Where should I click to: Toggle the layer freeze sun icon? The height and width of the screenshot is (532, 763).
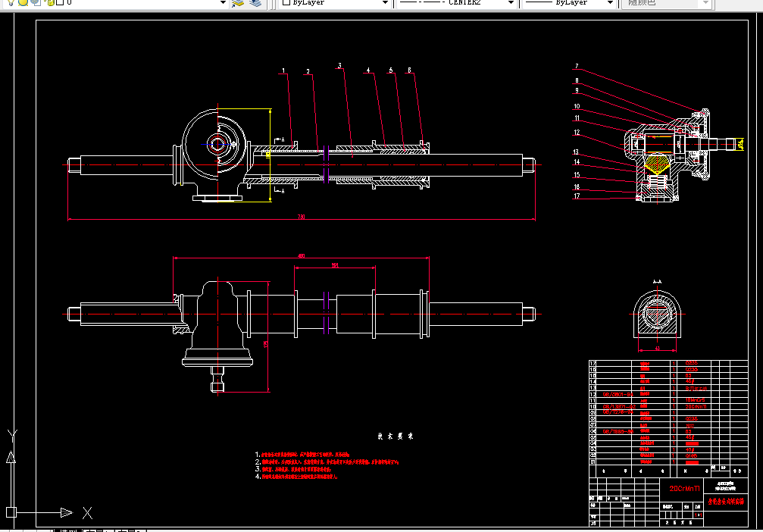tap(23, 2)
